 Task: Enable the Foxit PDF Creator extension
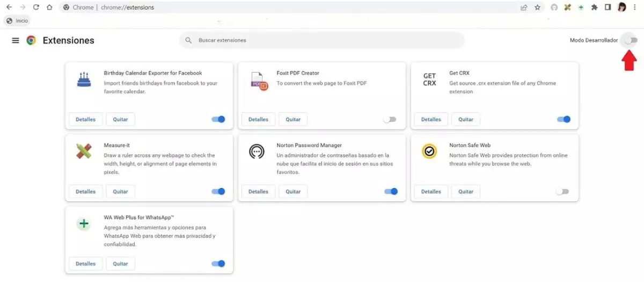click(390, 119)
